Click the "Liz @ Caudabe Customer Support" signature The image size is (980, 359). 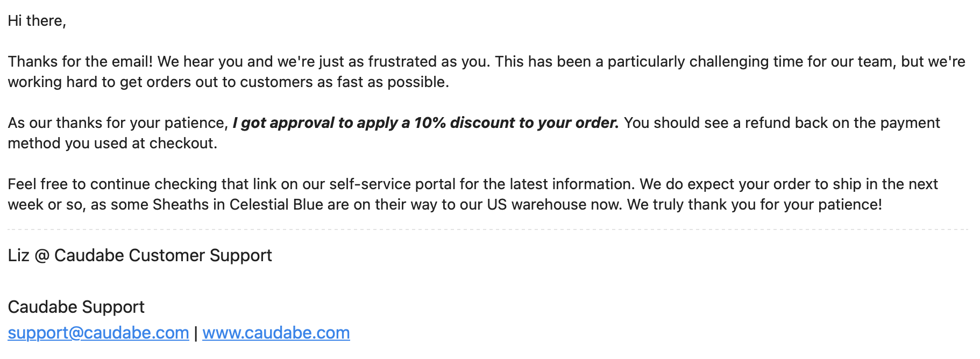pyautogui.click(x=140, y=255)
